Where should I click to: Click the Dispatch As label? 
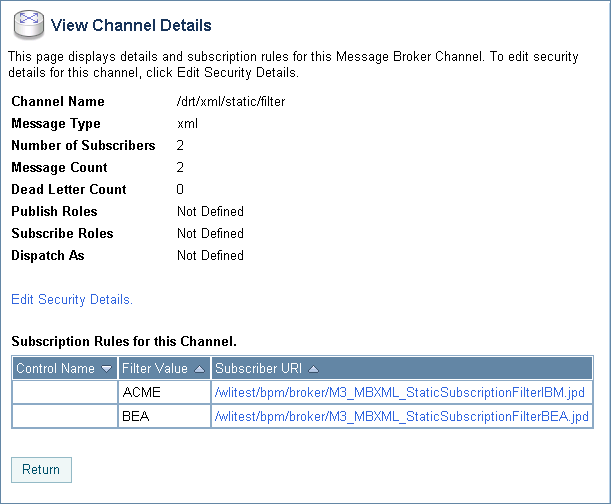tap(48, 255)
